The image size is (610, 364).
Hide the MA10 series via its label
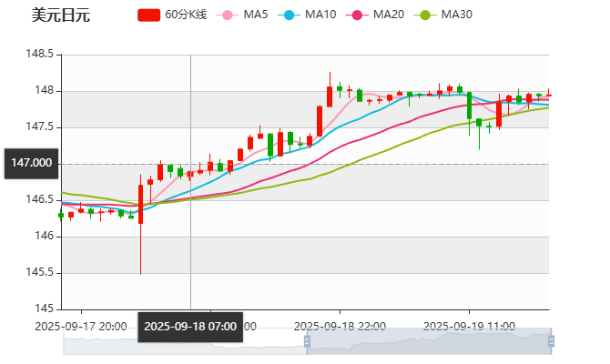[320, 15]
